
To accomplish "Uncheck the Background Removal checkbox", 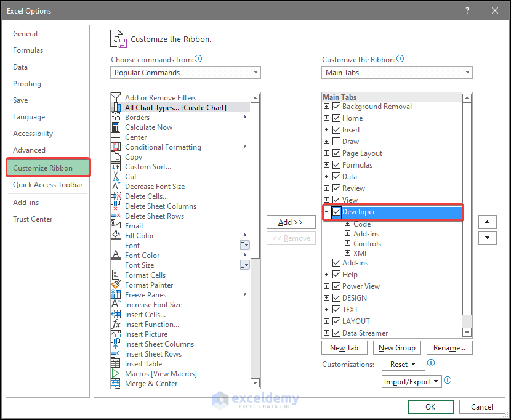I will point(336,107).
